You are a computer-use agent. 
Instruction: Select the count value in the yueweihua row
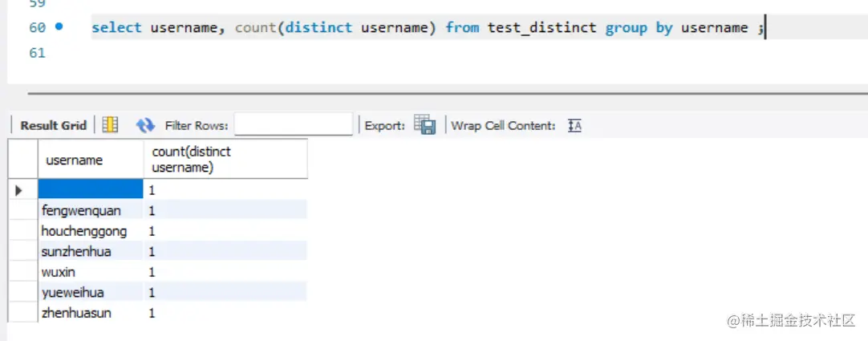(x=225, y=292)
